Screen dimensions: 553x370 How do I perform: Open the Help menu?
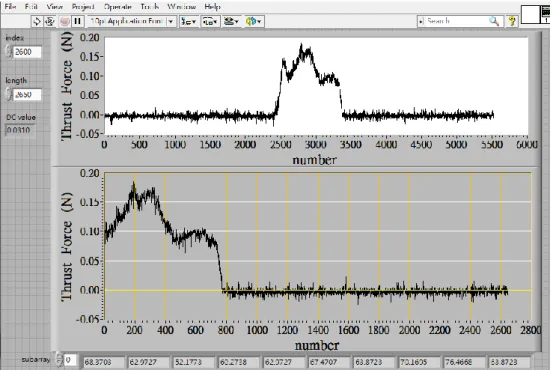click(212, 7)
